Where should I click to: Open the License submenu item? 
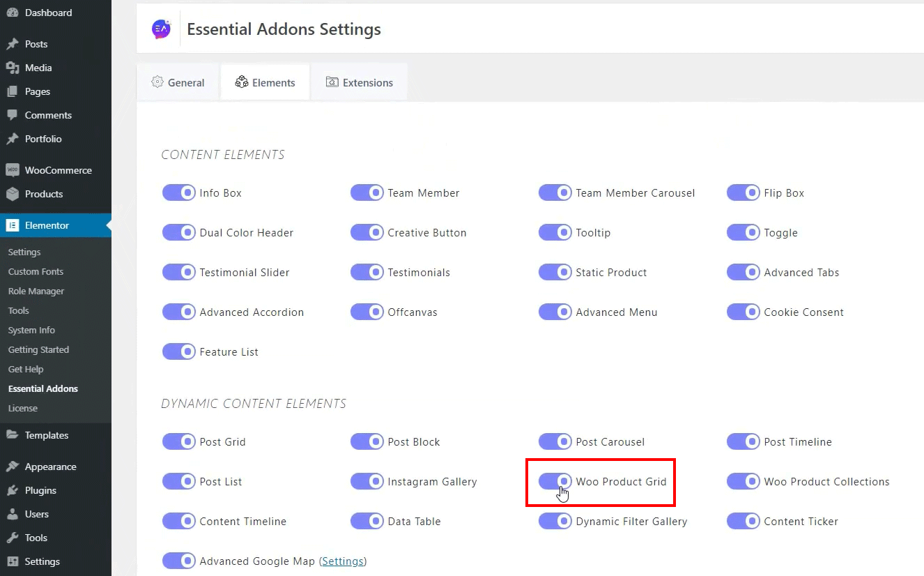coord(23,408)
